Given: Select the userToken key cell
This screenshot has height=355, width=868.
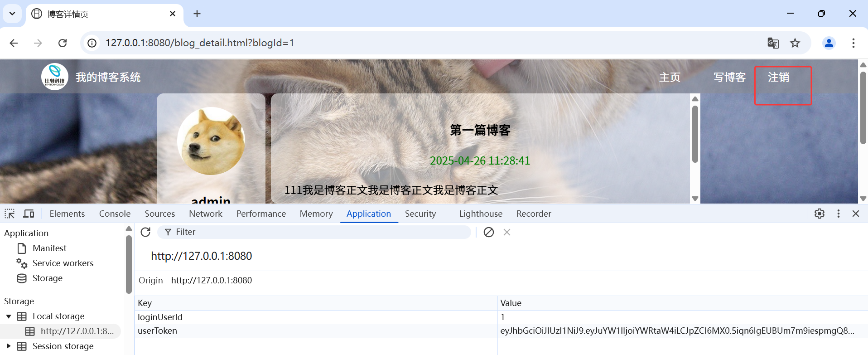Looking at the screenshot, I should tap(316, 331).
